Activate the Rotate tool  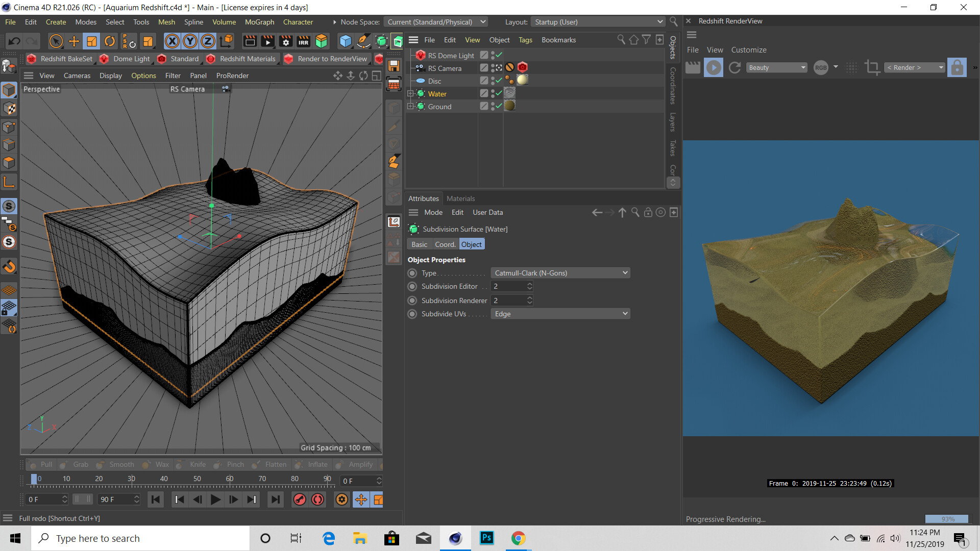tap(110, 41)
